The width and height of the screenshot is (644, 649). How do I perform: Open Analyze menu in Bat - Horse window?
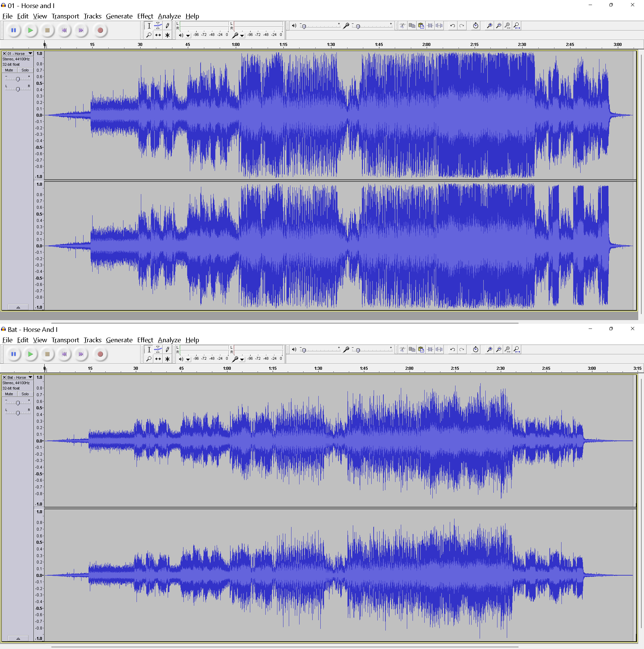[x=169, y=340]
